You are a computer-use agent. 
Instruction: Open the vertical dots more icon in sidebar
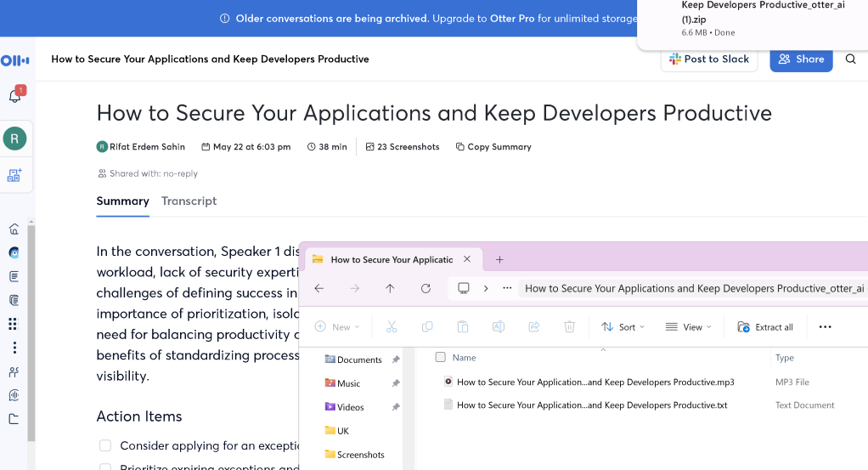click(x=14, y=348)
